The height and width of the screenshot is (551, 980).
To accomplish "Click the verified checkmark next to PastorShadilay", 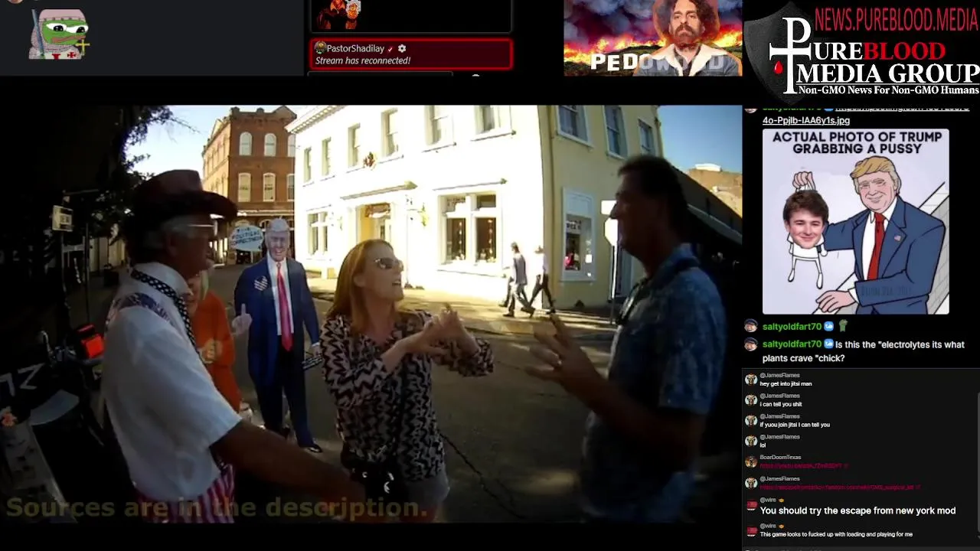I will (x=390, y=49).
